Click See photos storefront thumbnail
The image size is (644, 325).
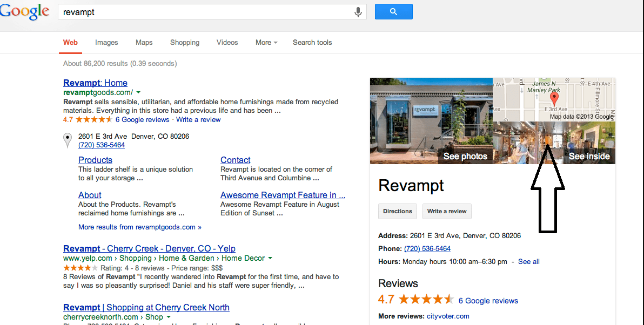point(431,121)
